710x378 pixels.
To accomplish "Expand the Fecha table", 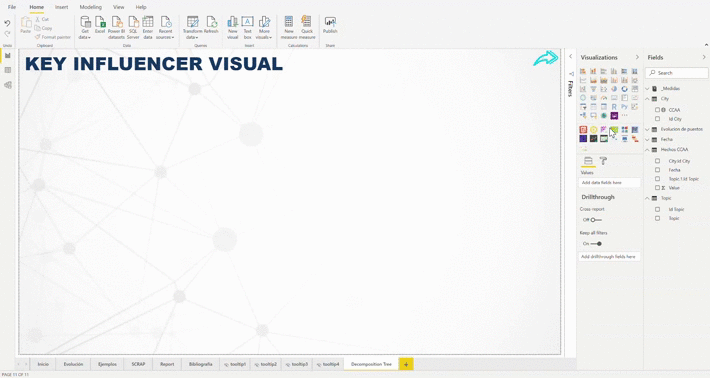I will point(648,139).
